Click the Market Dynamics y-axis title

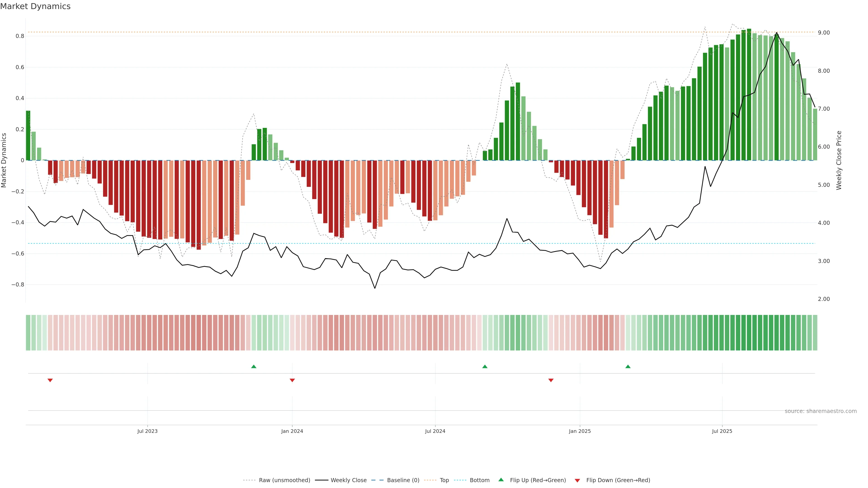(4, 160)
